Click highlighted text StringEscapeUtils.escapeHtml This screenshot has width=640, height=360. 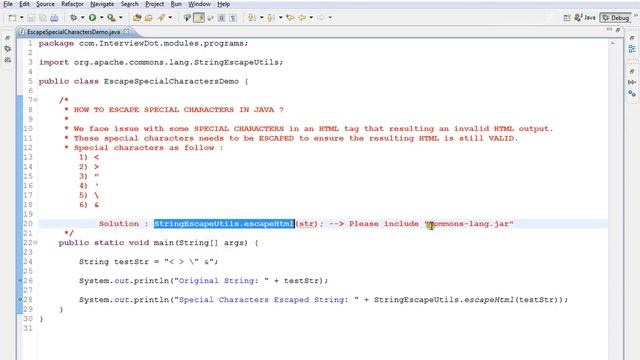point(224,224)
